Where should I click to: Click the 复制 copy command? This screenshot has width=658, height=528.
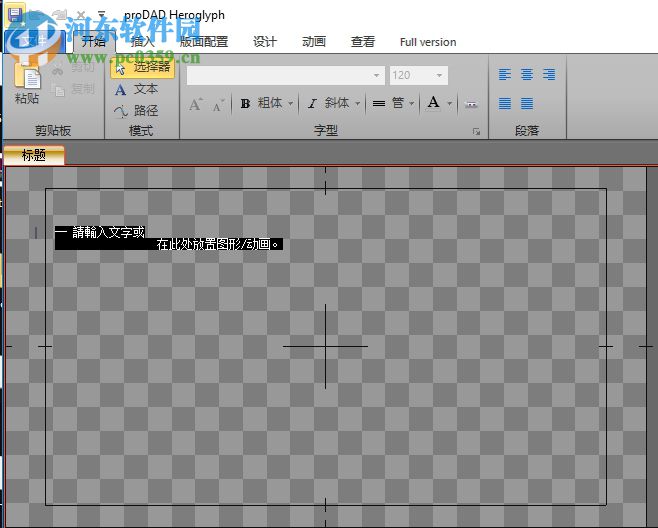click(73, 89)
